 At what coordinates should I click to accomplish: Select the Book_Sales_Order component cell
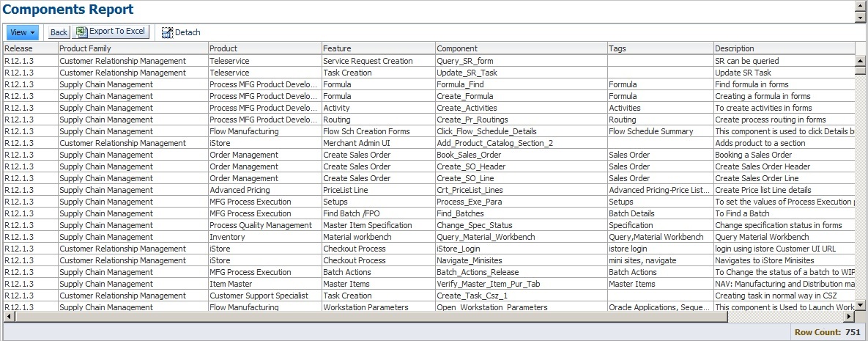click(x=522, y=155)
